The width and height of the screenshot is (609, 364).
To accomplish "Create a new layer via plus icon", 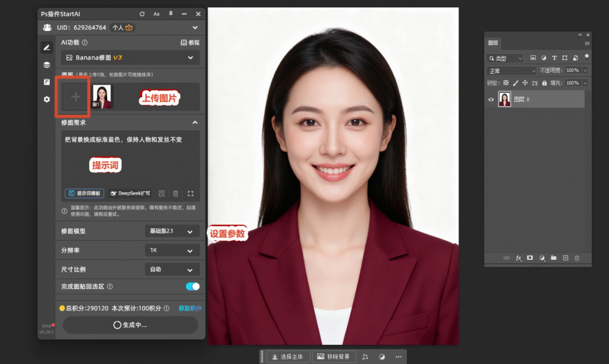I will coord(566,258).
